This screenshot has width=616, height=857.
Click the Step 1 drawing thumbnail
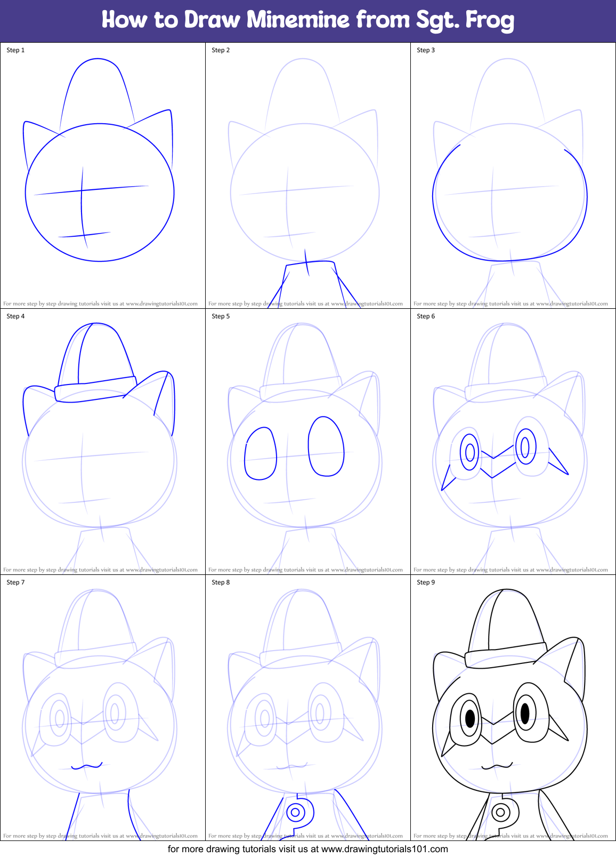click(x=103, y=175)
